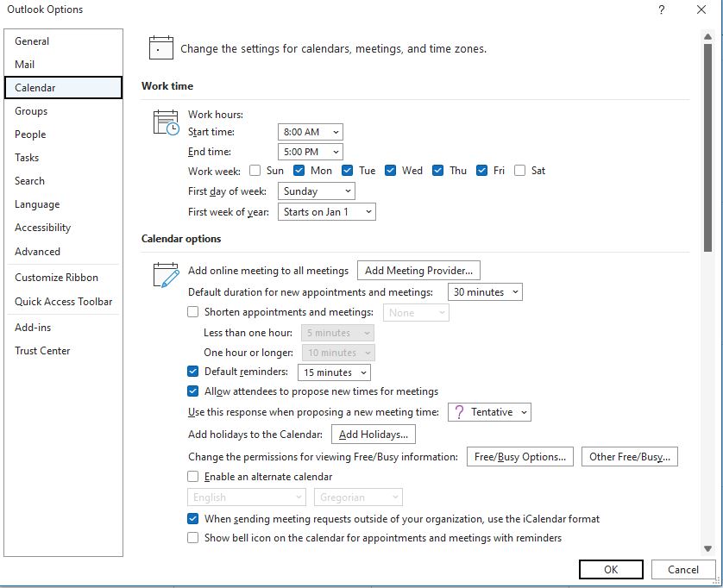Select the Calendar options category
723x588 pixels.
coord(63,88)
